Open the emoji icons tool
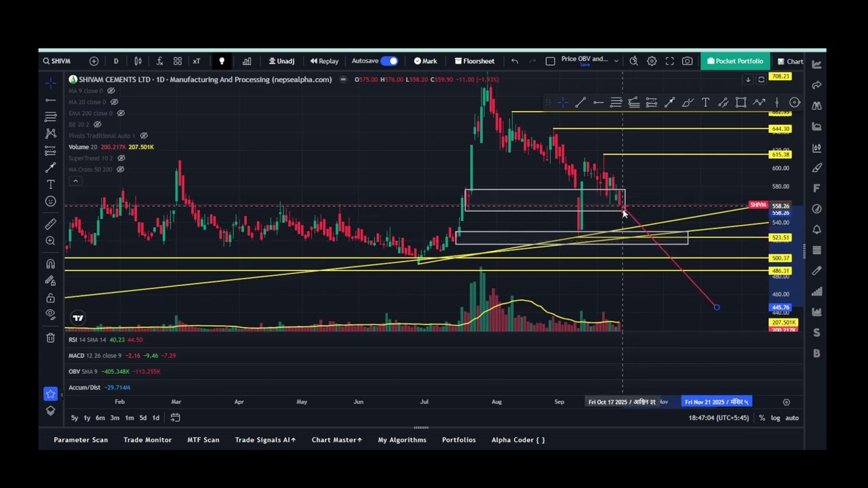The width and height of the screenshot is (868, 488). [51, 201]
